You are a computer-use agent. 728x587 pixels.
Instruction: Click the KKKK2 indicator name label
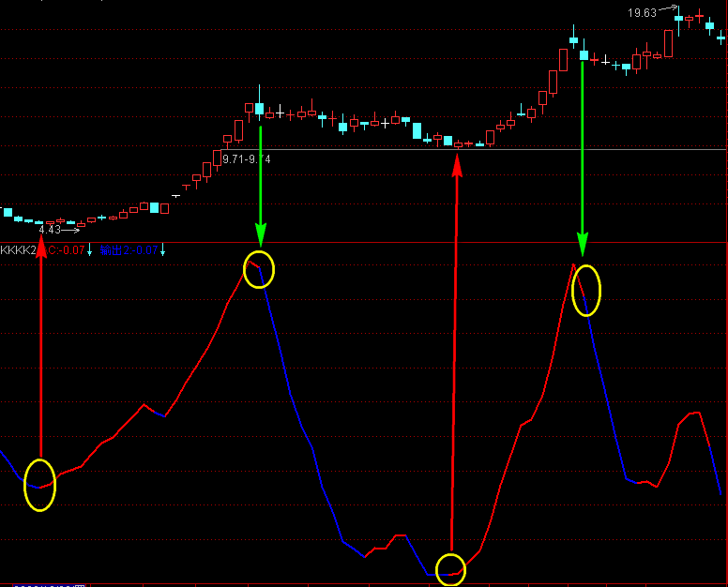click(18, 250)
